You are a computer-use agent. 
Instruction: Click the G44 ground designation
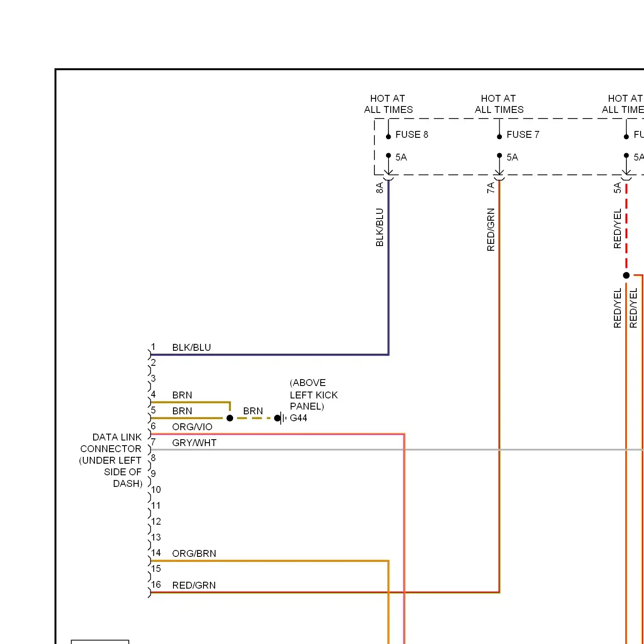point(298,418)
